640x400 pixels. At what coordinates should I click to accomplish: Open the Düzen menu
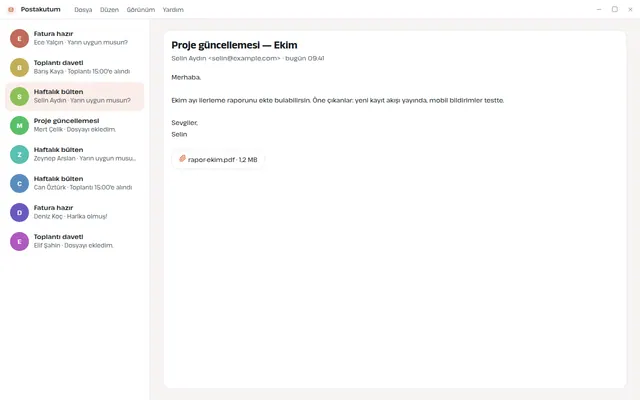coord(109,9)
